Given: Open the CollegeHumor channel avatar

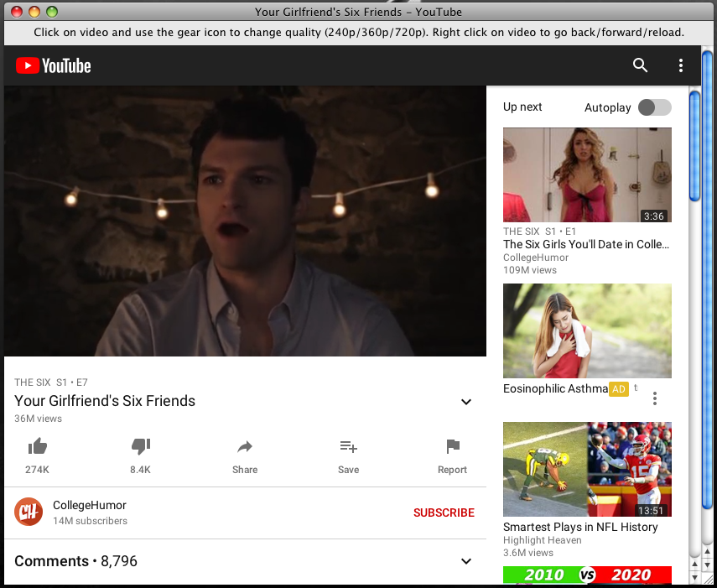Looking at the screenshot, I should click(x=29, y=513).
